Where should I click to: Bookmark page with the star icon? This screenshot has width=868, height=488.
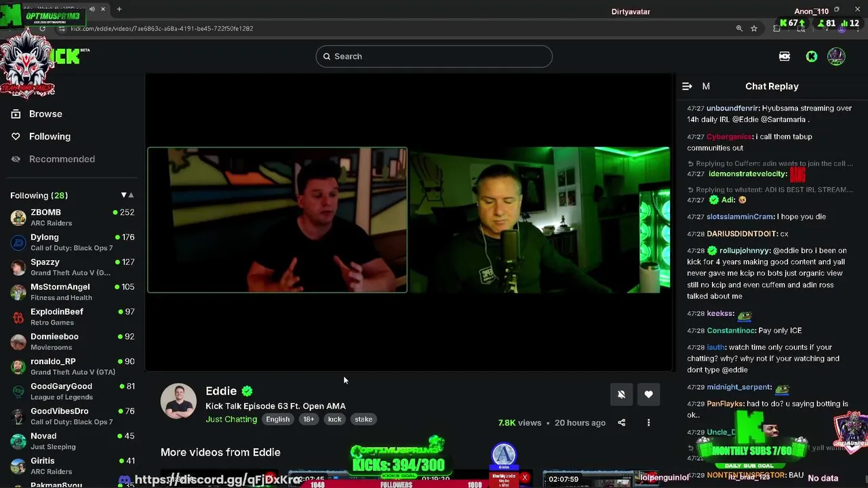point(754,28)
